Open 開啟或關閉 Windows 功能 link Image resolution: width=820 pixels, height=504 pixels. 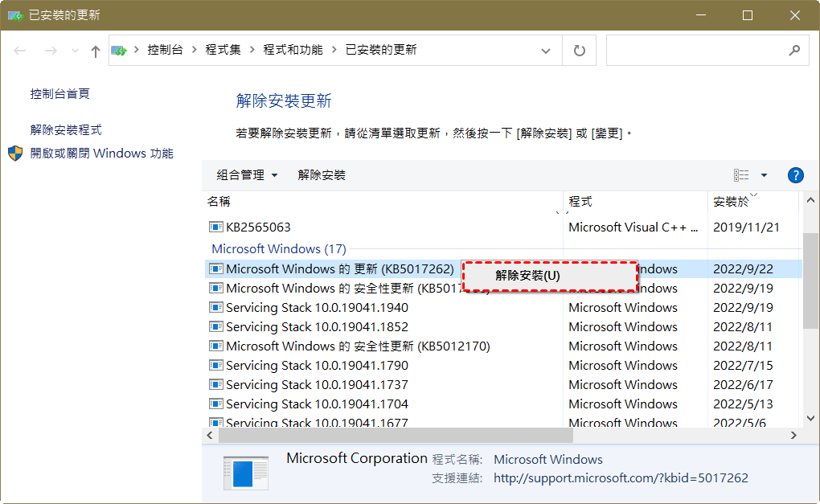(x=101, y=154)
